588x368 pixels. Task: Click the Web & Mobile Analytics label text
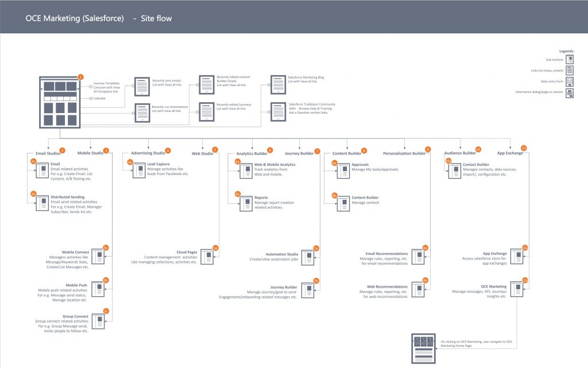point(275,165)
